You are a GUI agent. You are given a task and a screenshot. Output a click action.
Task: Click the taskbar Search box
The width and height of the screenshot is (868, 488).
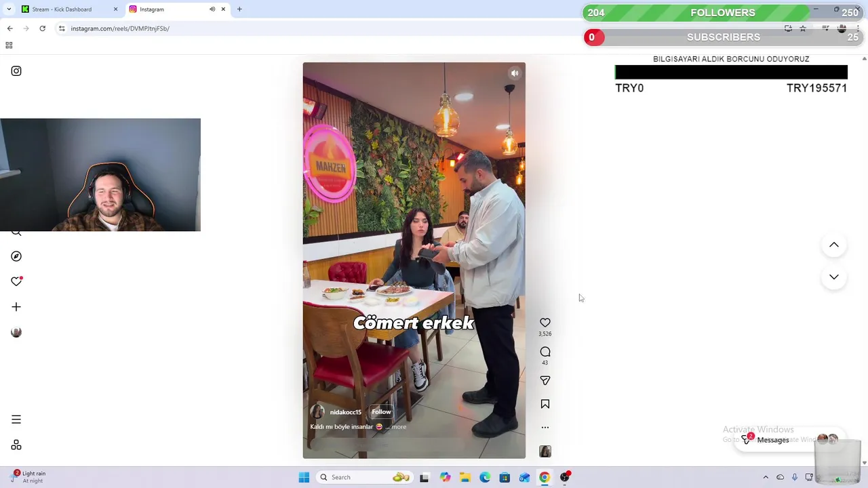pos(365,477)
